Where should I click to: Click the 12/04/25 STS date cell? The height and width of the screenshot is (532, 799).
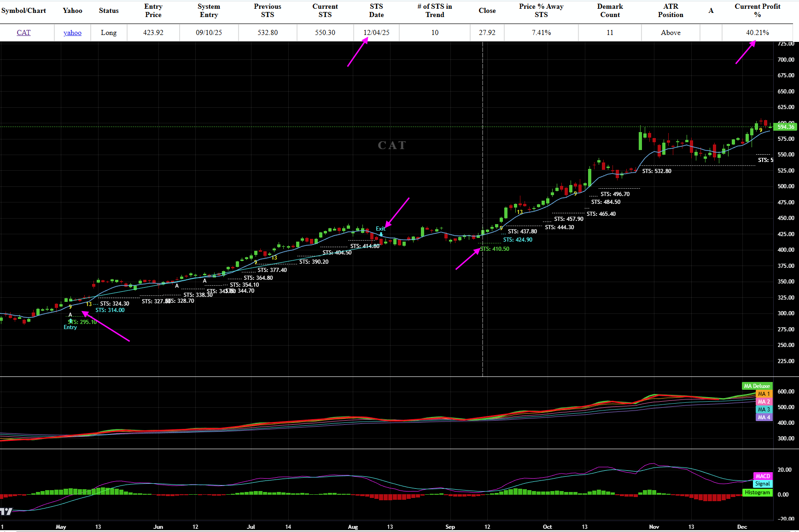[376, 33]
